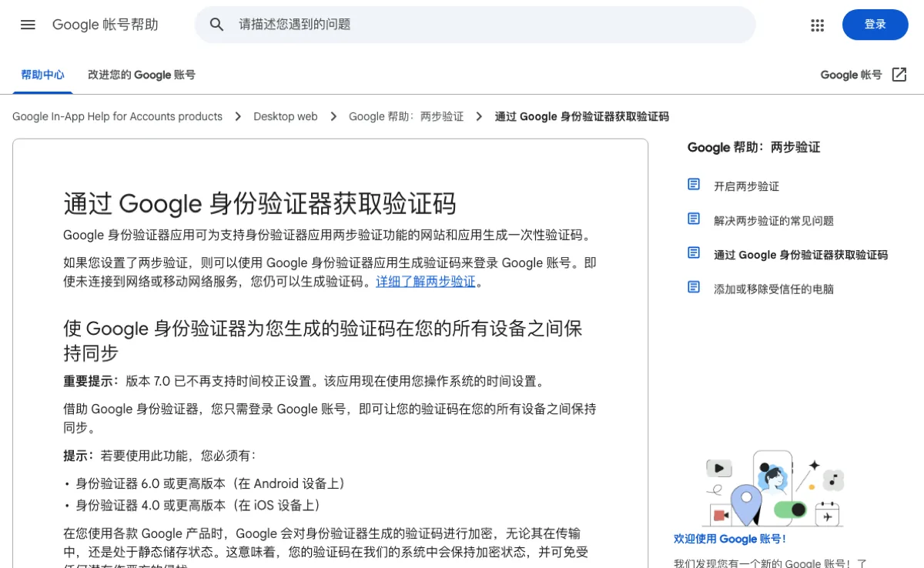The height and width of the screenshot is (568, 924).
Task: Switch to the 改进您的 Google 账号 tab
Action: click(x=142, y=75)
